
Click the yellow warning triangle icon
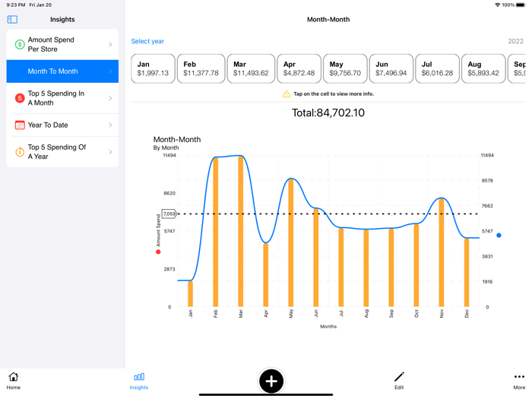coord(287,94)
